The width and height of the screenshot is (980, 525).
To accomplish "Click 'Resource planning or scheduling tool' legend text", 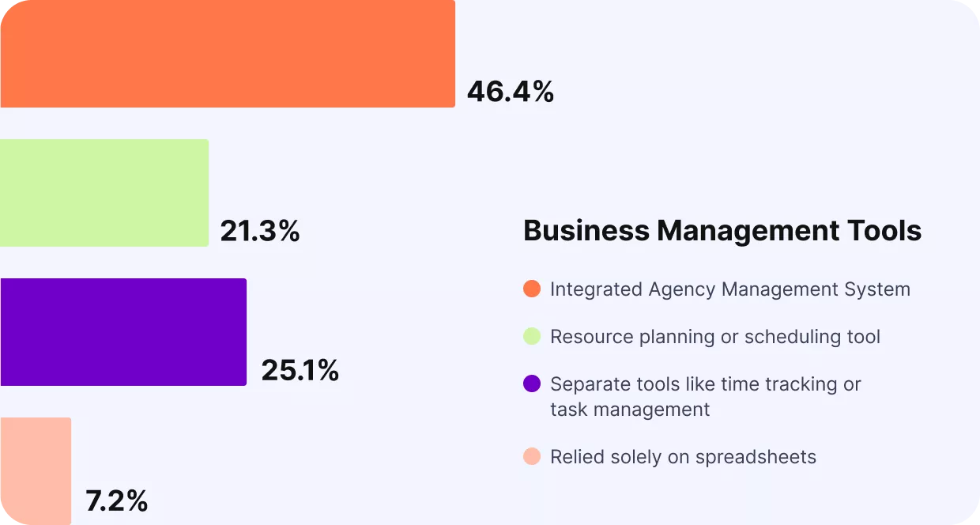I will click(x=714, y=337).
